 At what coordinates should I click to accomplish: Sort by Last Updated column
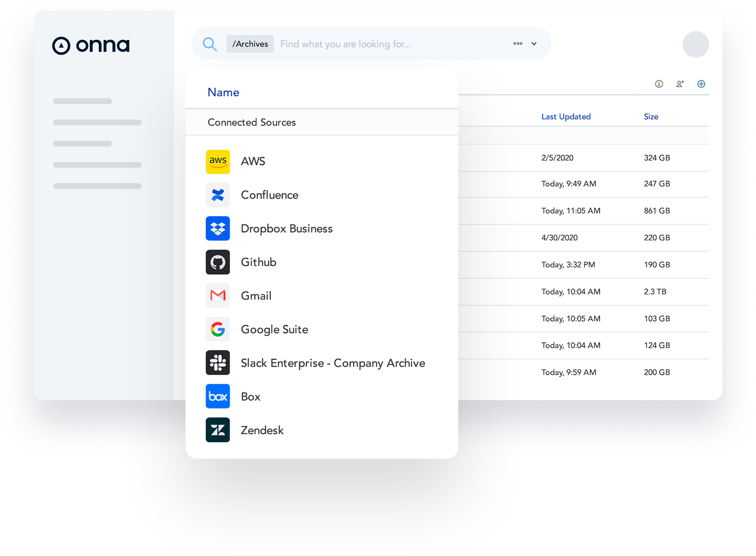pyautogui.click(x=566, y=117)
